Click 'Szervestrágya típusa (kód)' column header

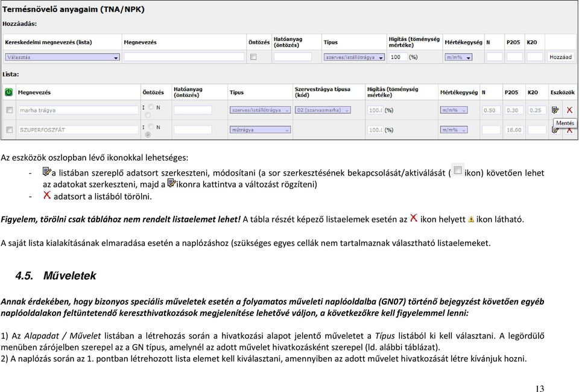point(322,92)
